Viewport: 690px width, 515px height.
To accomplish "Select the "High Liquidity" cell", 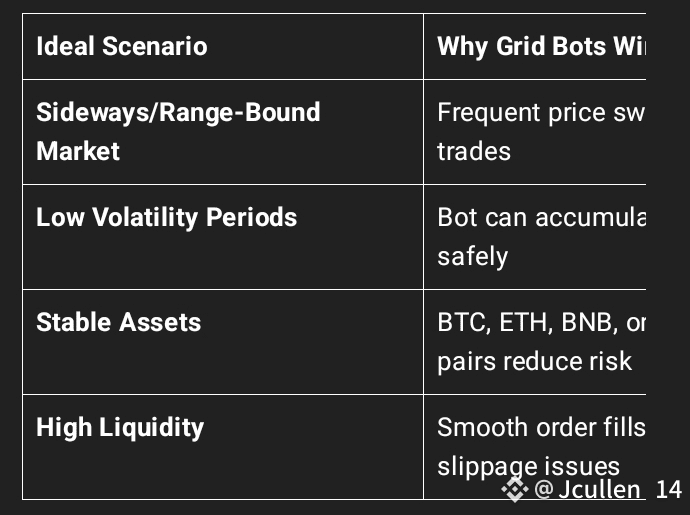I will pos(120,427).
